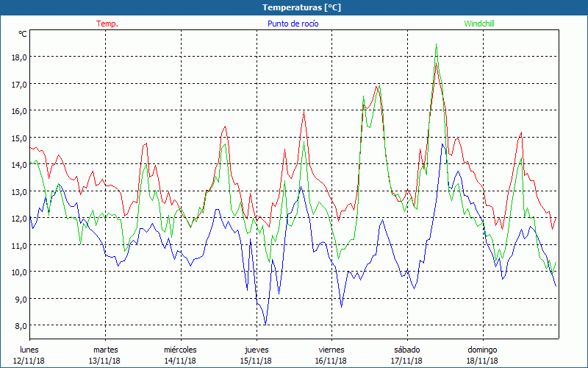Screen dimensions: 588x368
Task: Click the 'lunes' day label
Action: [29, 350]
